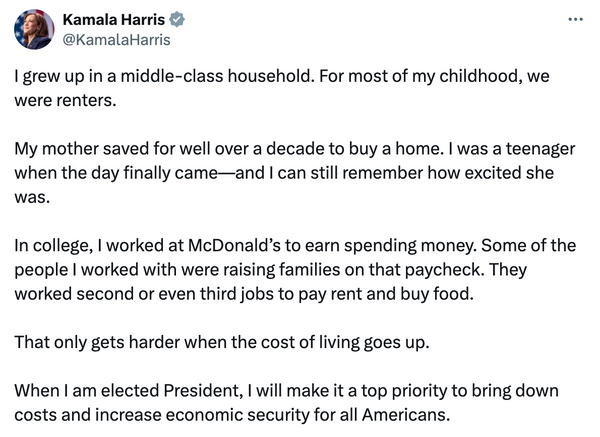Click the text 'were renters.'
This screenshot has width=600, height=437.
[65, 101]
